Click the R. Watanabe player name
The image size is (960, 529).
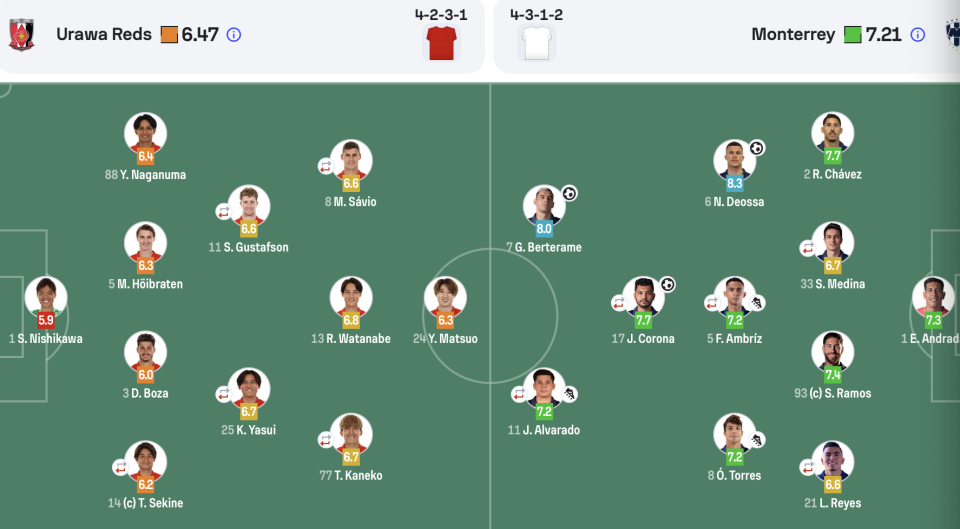point(351,339)
